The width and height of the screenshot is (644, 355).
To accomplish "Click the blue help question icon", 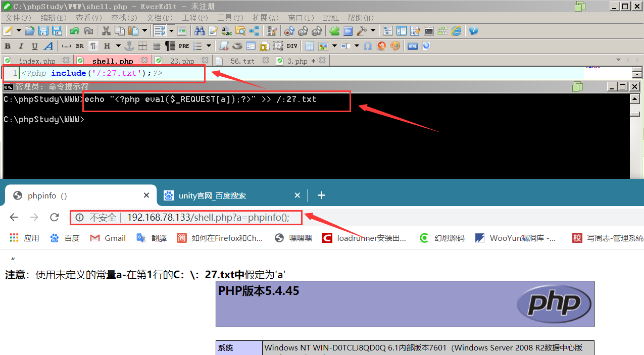I will pyautogui.click(x=473, y=31).
